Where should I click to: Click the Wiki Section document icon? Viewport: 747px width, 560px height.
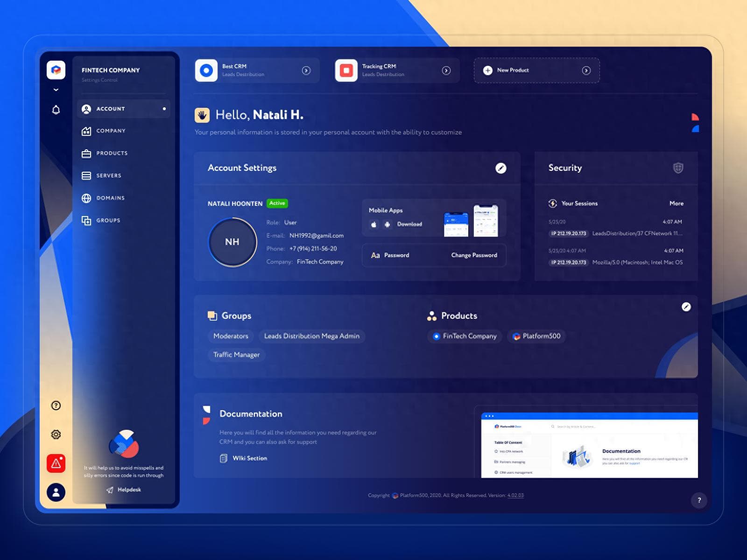point(224,458)
